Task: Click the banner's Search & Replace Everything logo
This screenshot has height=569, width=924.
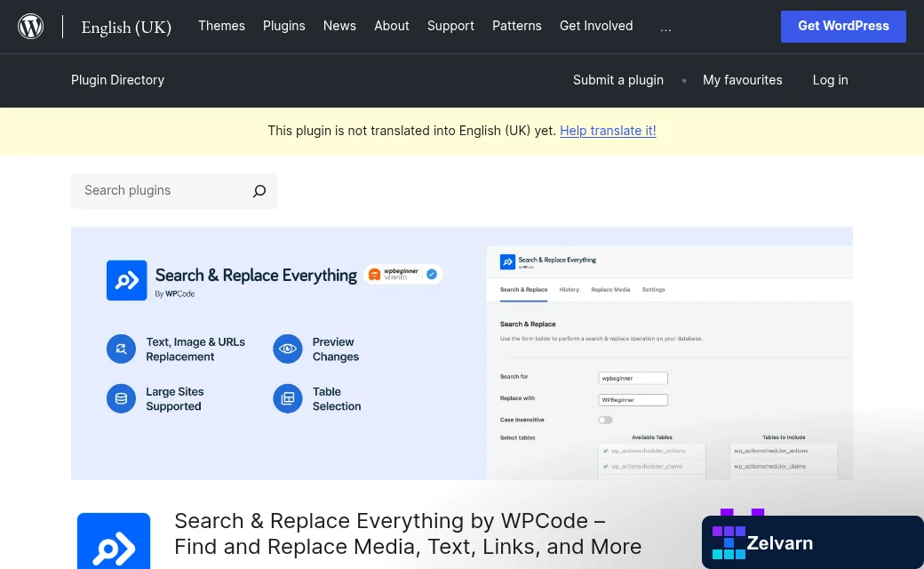Action: (127, 280)
